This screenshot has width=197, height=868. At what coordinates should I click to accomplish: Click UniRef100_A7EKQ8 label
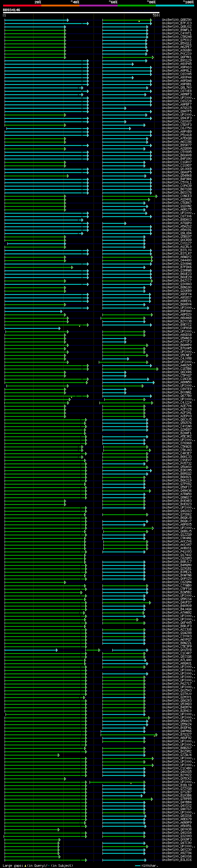click(177, 139)
